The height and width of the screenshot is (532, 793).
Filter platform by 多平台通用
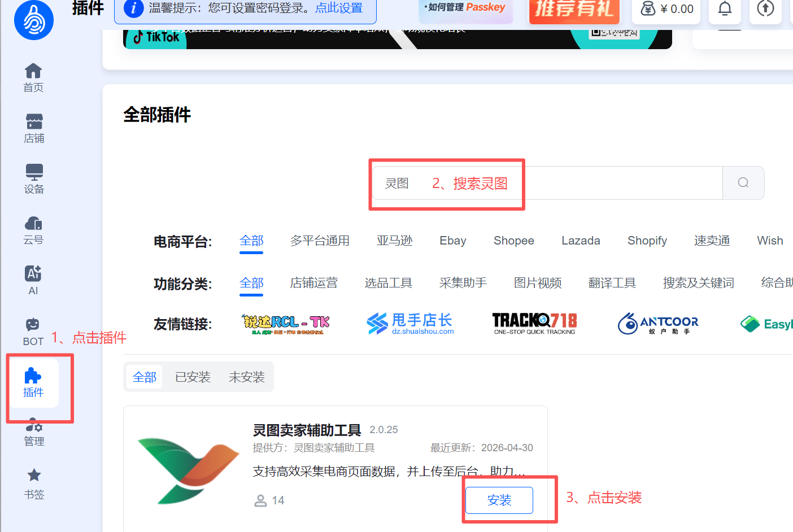click(320, 241)
